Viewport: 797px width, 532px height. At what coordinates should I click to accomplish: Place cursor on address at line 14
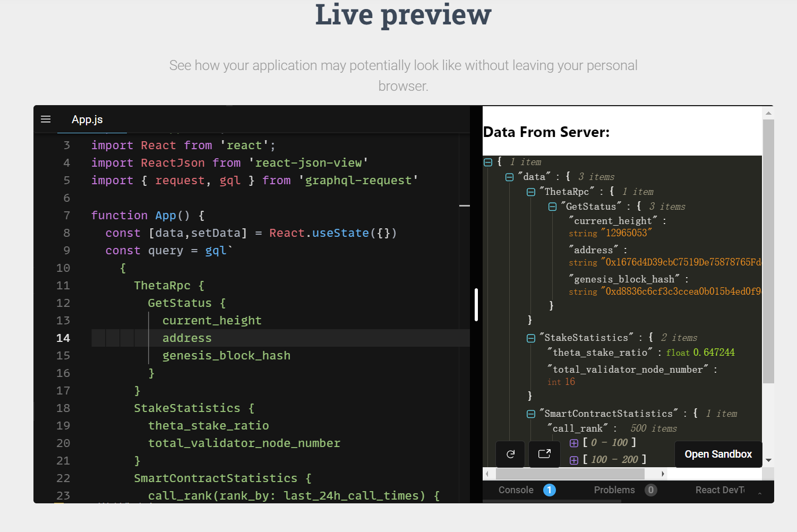(187, 338)
